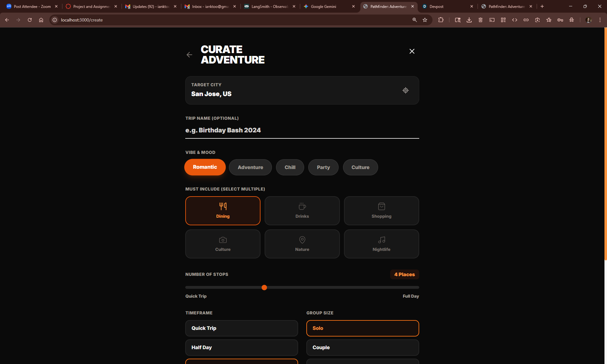
Task: Select Quick Trip timeframe option
Action: (x=241, y=328)
